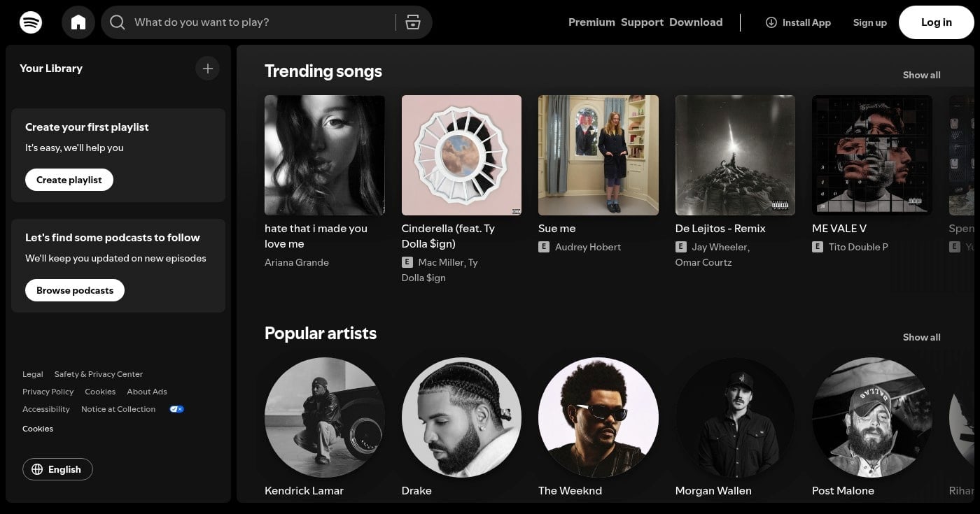
Task: Go to Home via house icon
Action: coord(78,22)
